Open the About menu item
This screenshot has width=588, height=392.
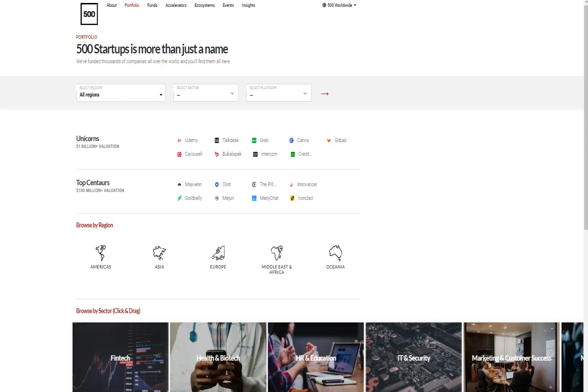click(x=112, y=5)
